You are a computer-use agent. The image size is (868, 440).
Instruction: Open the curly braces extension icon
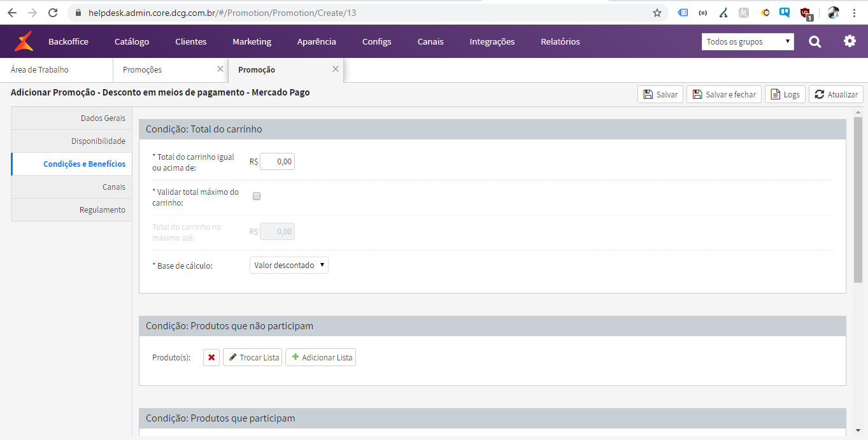(x=703, y=13)
